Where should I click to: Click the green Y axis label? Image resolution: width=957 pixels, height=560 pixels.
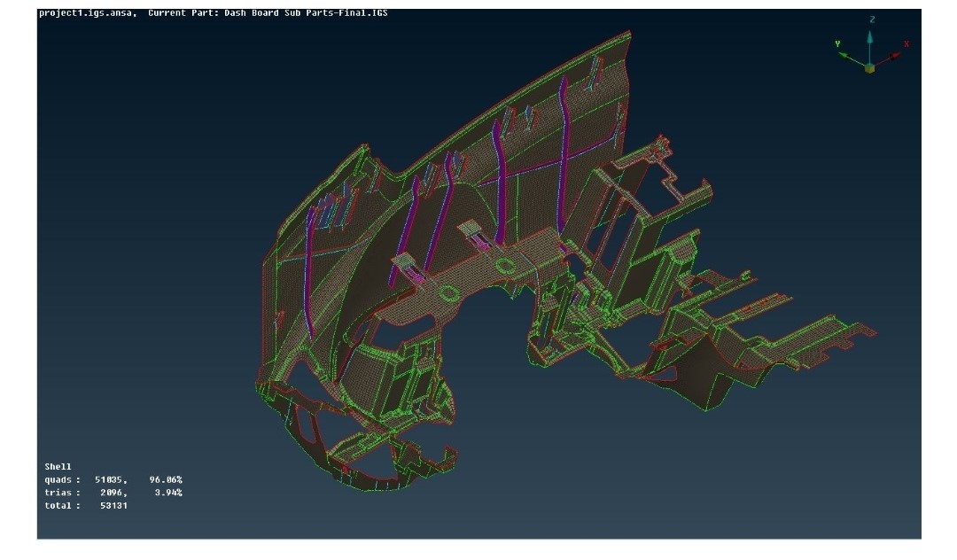pos(838,43)
